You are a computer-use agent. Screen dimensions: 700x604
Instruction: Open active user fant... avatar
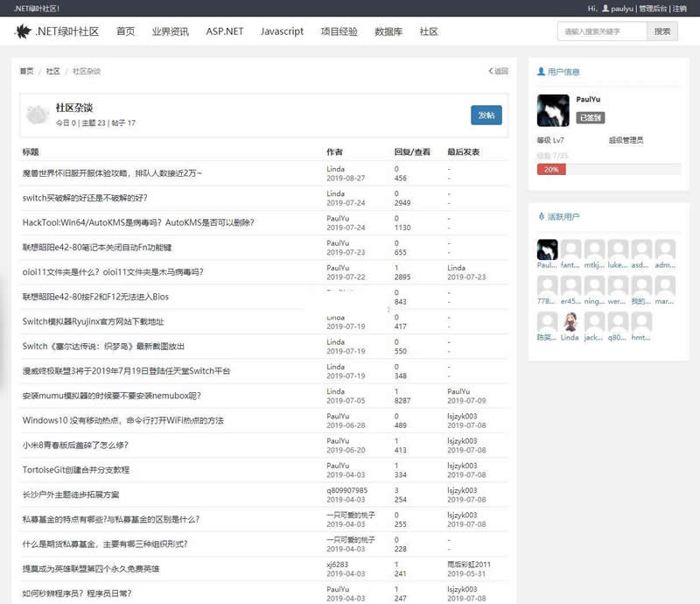(570, 249)
